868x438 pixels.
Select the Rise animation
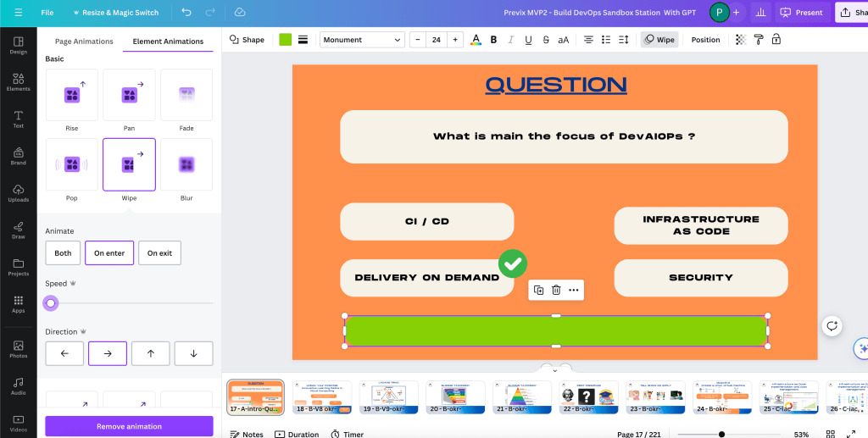pos(72,95)
